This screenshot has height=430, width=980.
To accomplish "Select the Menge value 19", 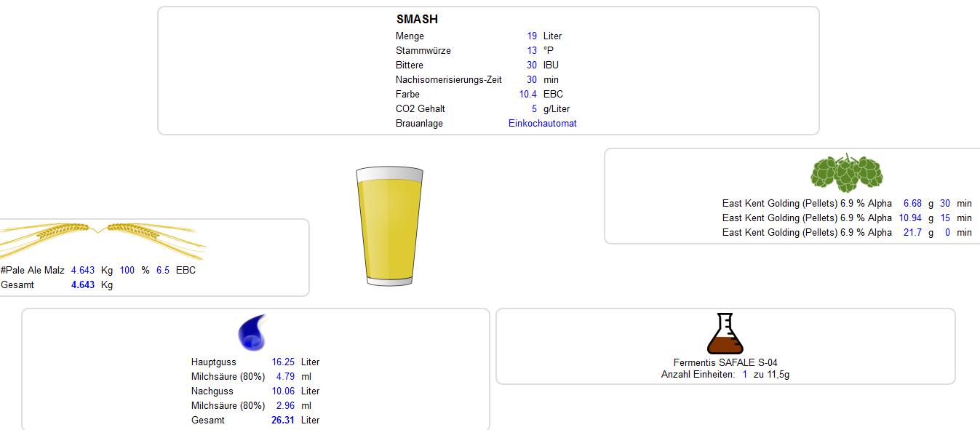I will point(532,36).
